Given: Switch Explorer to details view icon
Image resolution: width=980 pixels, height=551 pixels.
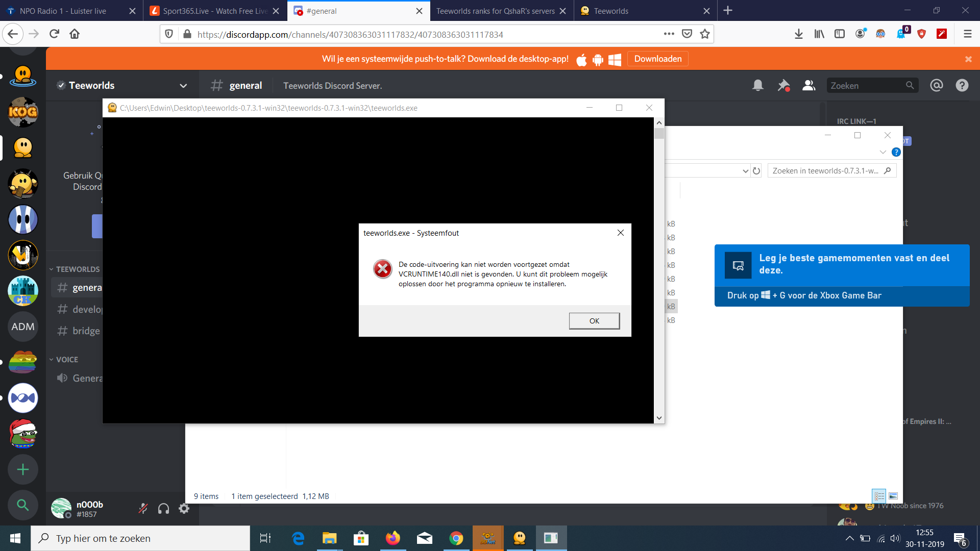Looking at the screenshot, I should coord(879,496).
